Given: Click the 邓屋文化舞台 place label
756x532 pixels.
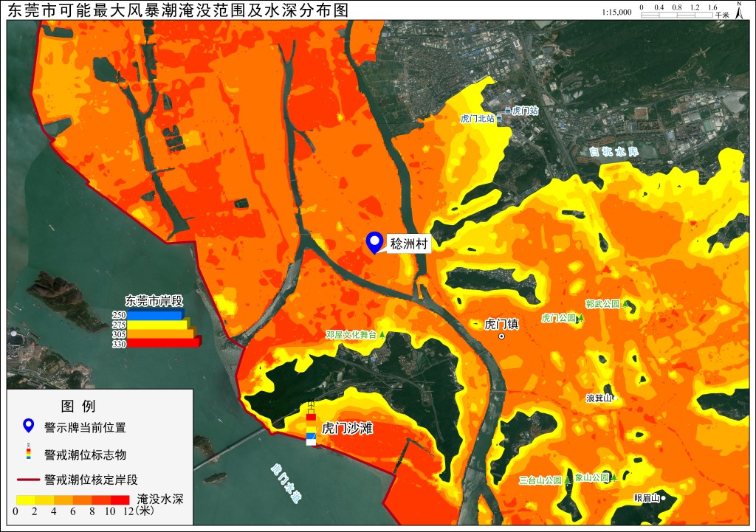Looking at the screenshot, I should pos(351,334).
